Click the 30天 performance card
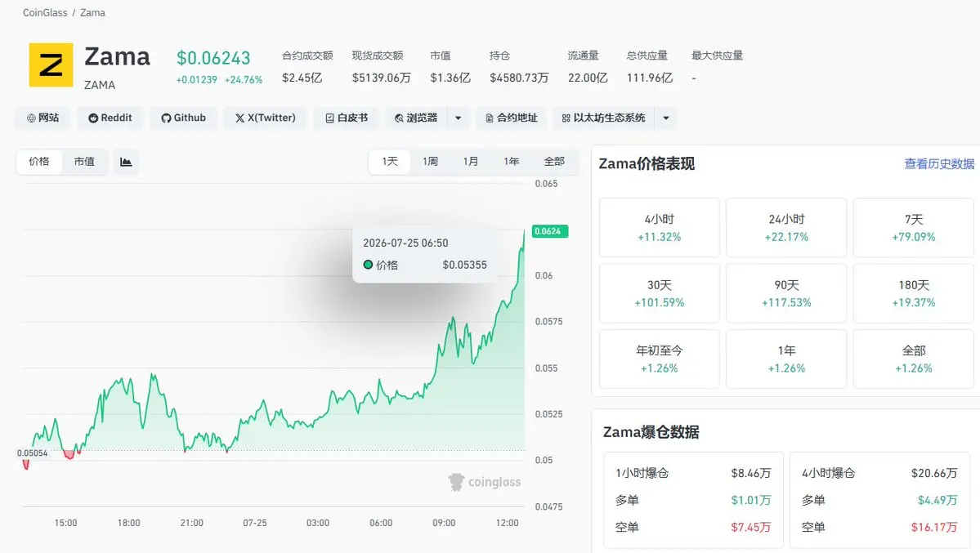Image resolution: width=980 pixels, height=553 pixels. [660, 293]
